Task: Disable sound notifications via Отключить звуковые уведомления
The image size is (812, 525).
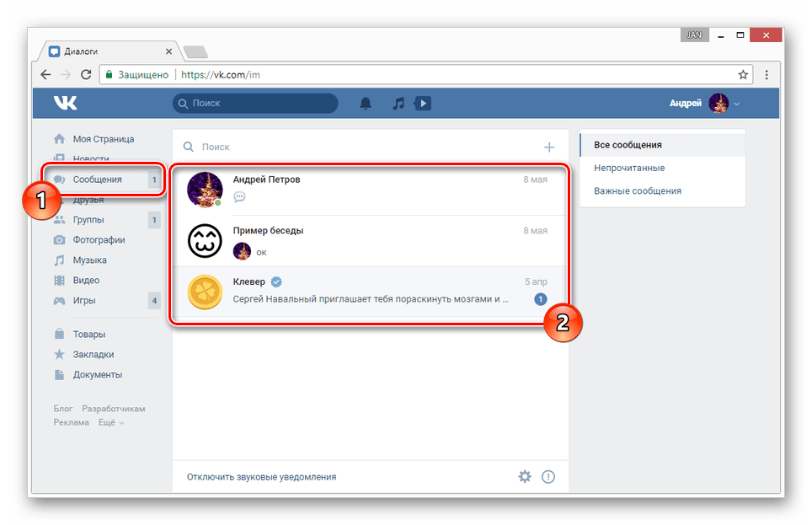Action: click(261, 477)
